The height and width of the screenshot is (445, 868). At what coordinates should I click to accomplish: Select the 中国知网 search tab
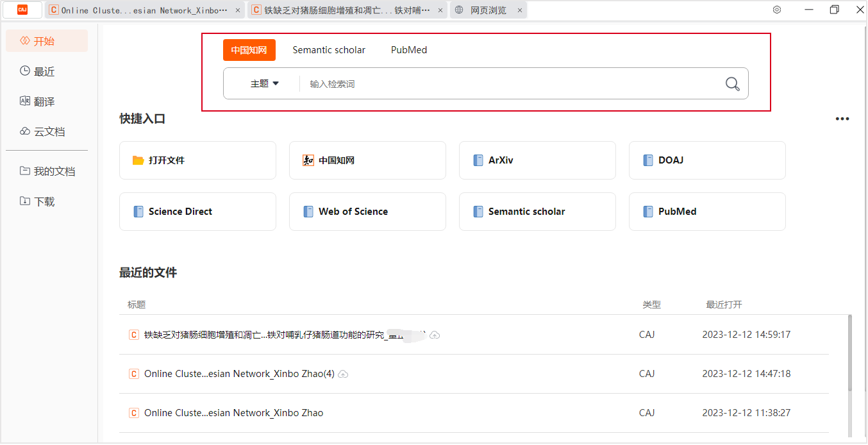(x=249, y=50)
